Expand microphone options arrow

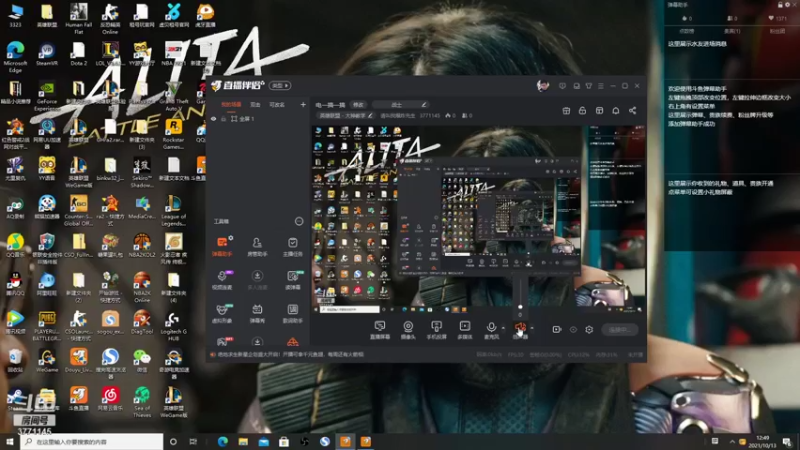(503, 329)
